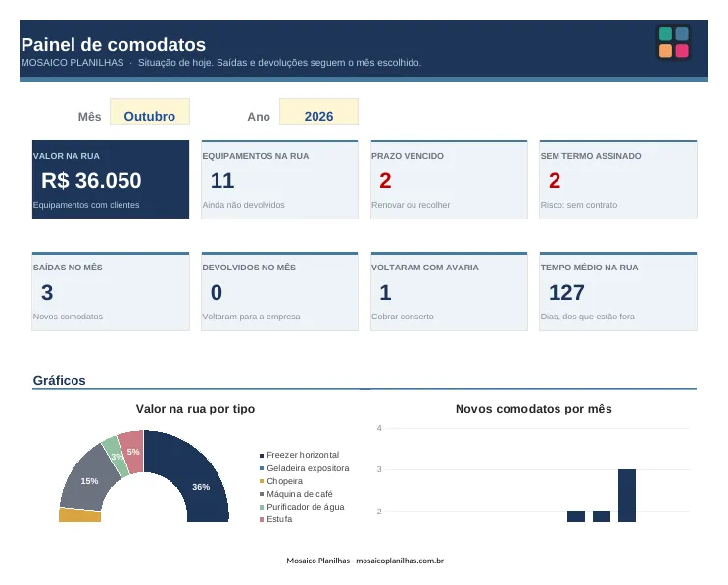Click the Voltaram com avaria card
The image size is (728, 585).
coord(449,291)
